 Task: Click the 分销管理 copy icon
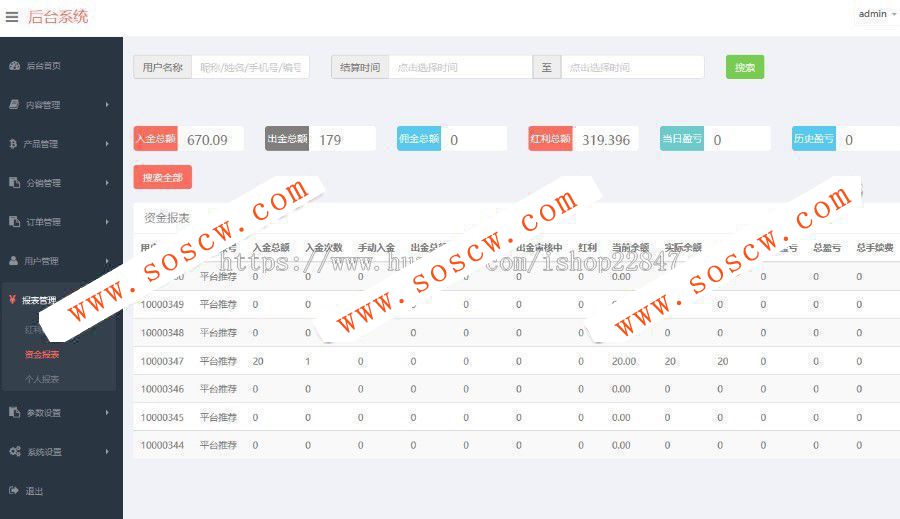pos(14,183)
